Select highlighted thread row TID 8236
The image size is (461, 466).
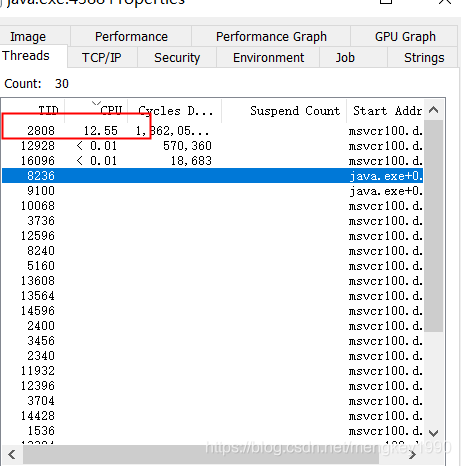[213, 176]
